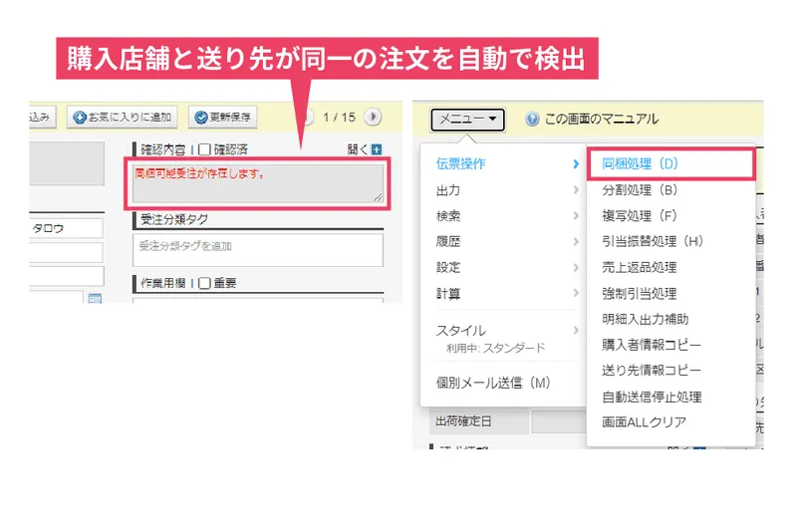
Task: Click 更新保存 button
Action: pyautogui.click(x=222, y=118)
